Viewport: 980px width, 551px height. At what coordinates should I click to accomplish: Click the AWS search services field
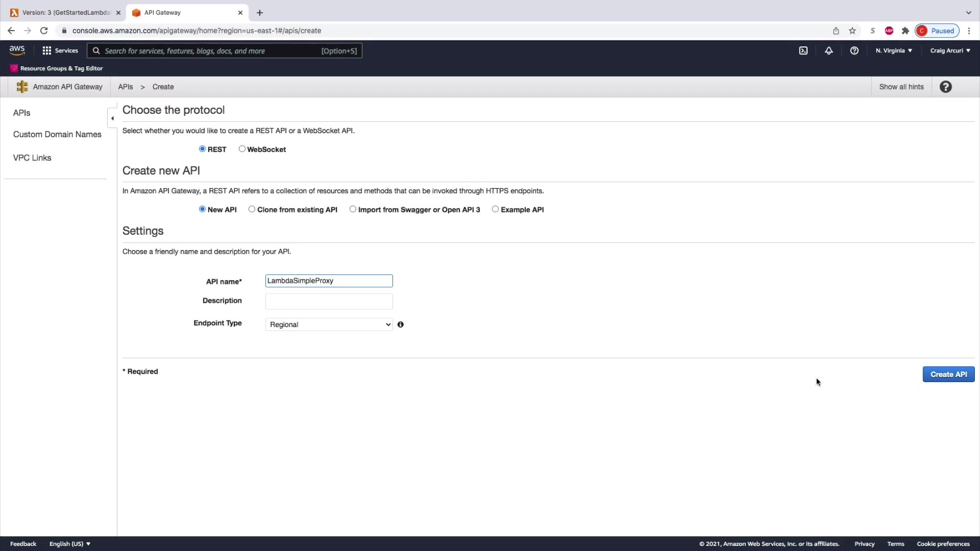click(225, 50)
